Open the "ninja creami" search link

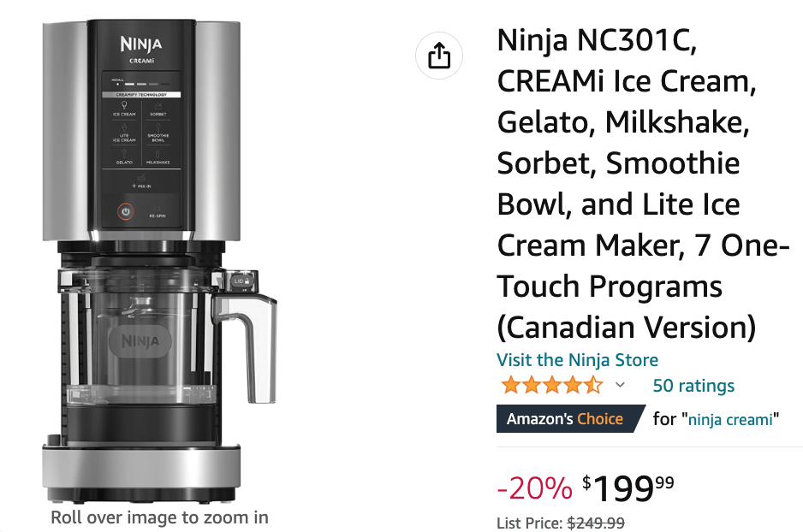point(730,419)
